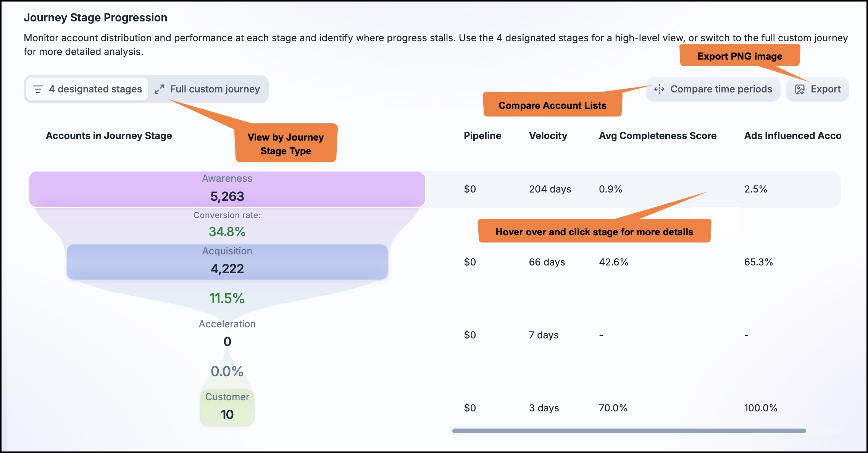This screenshot has height=453, width=868.
Task: Click the compare icon next to Compare time periods
Action: pyautogui.click(x=659, y=89)
